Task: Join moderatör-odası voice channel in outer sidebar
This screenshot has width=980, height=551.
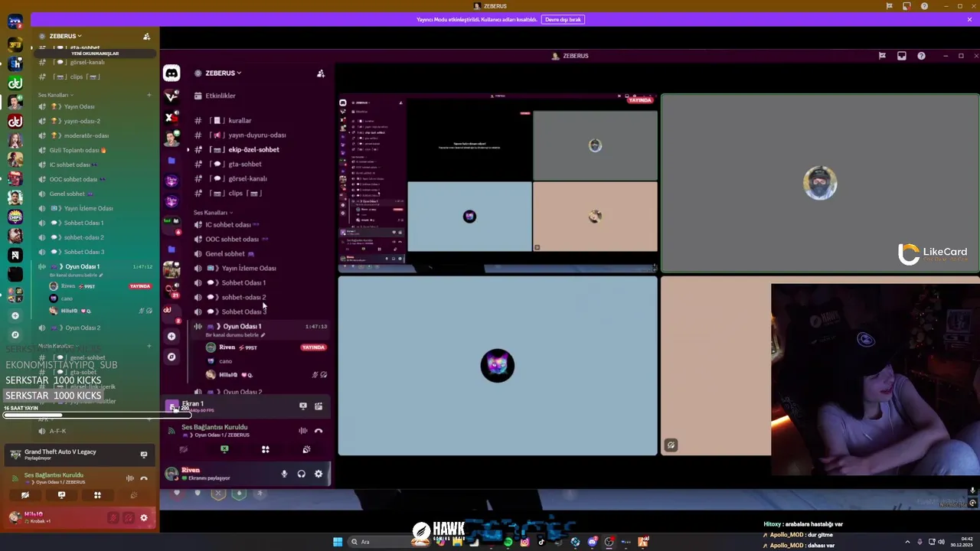Action: point(87,135)
